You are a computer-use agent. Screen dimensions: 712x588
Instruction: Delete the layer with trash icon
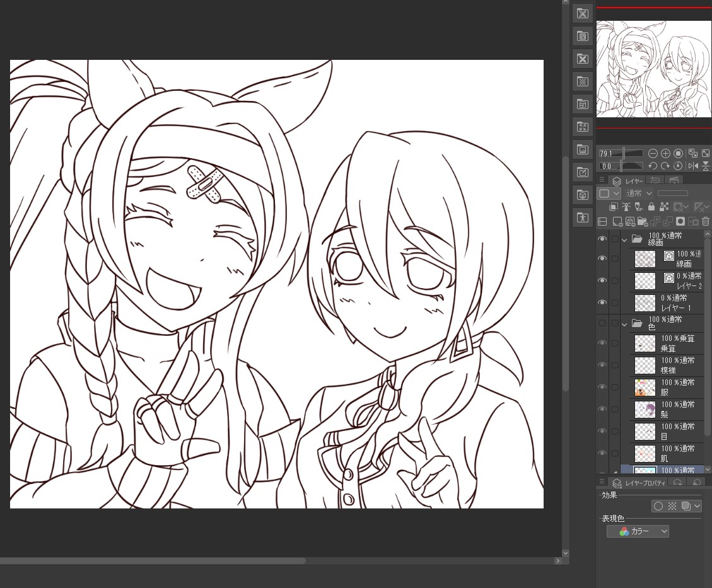706,221
